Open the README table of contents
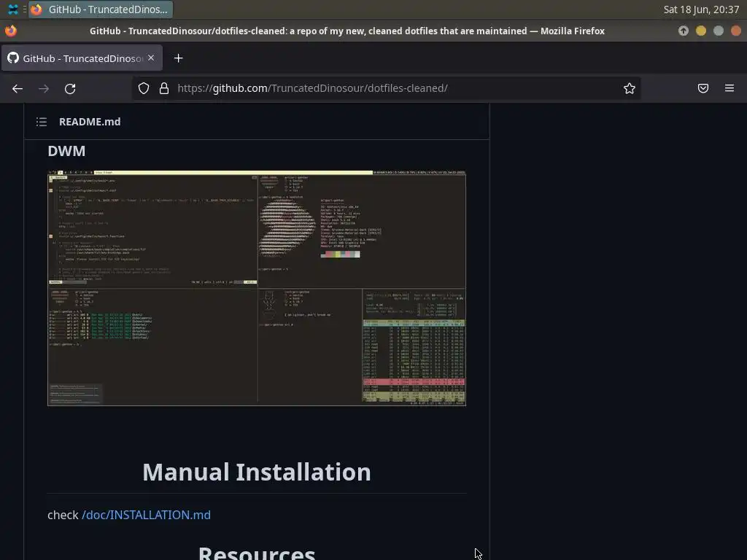 42,122
